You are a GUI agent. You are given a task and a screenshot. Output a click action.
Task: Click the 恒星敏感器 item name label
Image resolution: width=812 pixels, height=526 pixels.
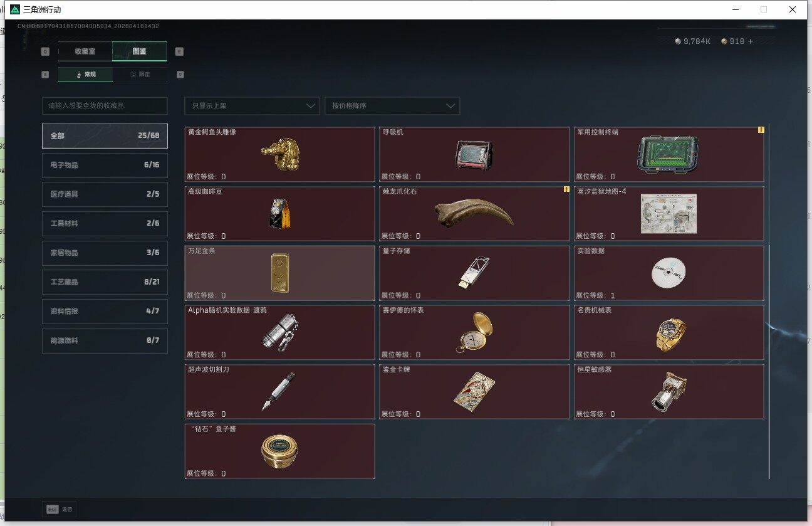pyautogui.click(x=594, y=369)
